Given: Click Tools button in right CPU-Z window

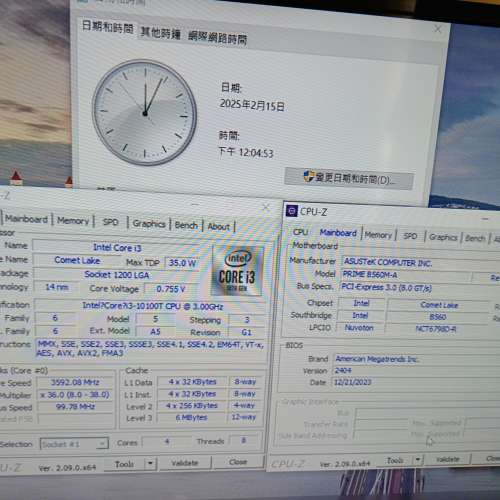Looking at the screenshot, I should [395, 460].
